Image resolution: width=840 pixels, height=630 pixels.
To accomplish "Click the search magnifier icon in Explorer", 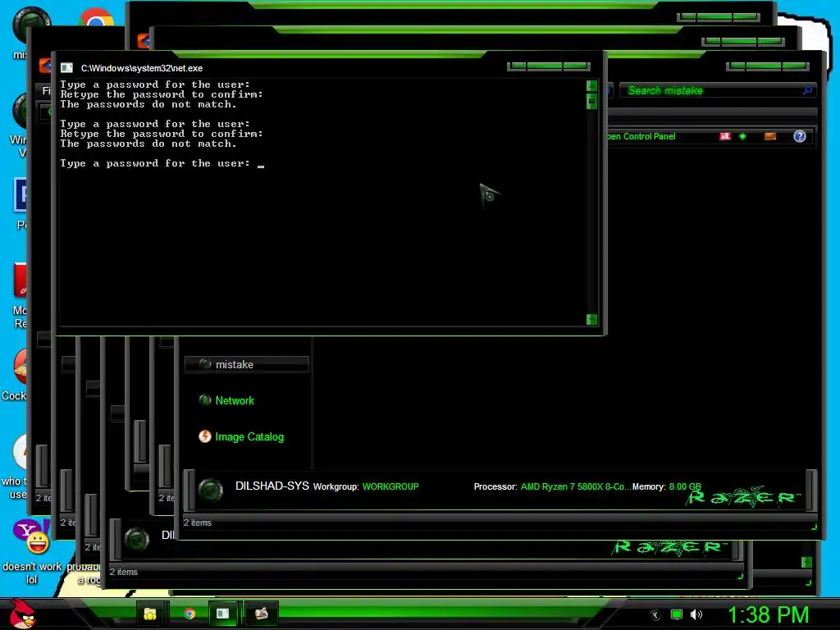I will 807,90.
